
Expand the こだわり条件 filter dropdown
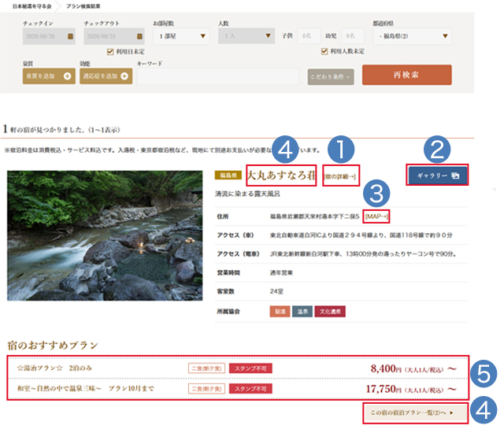click(x=330, y=76)
